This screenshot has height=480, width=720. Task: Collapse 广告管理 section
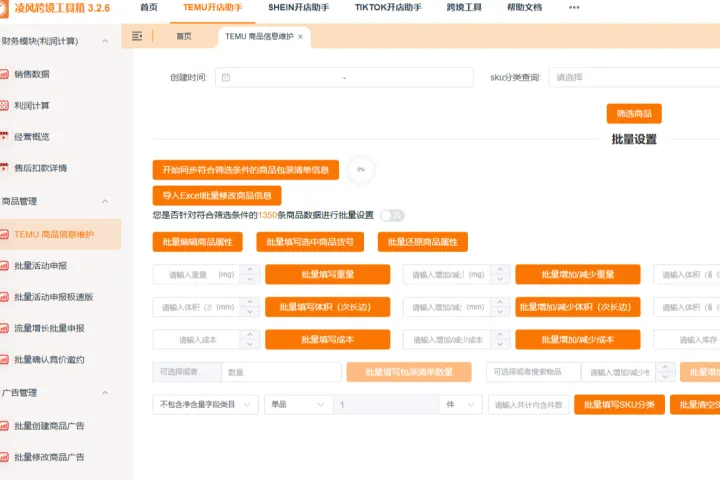[x=105, y=393]
